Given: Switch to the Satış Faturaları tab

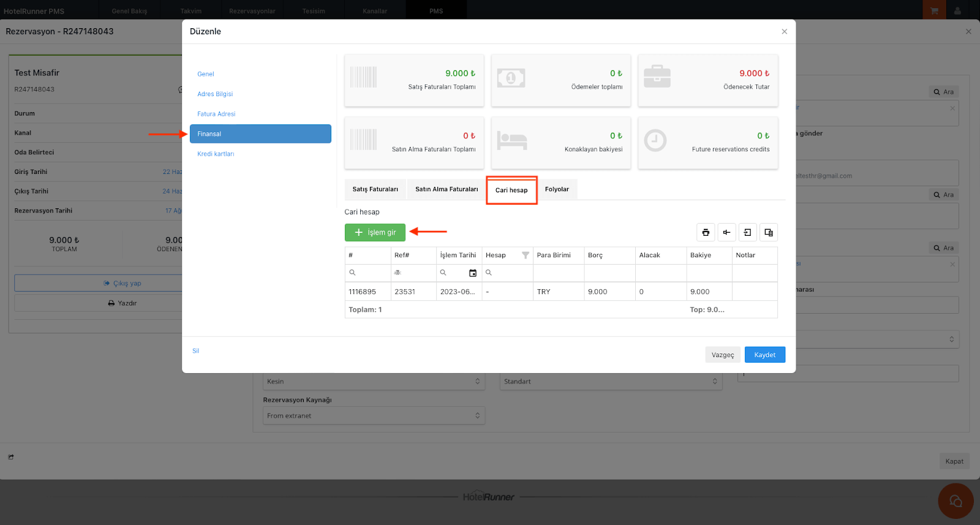Looking at the screenshot, I should point(375,189).
